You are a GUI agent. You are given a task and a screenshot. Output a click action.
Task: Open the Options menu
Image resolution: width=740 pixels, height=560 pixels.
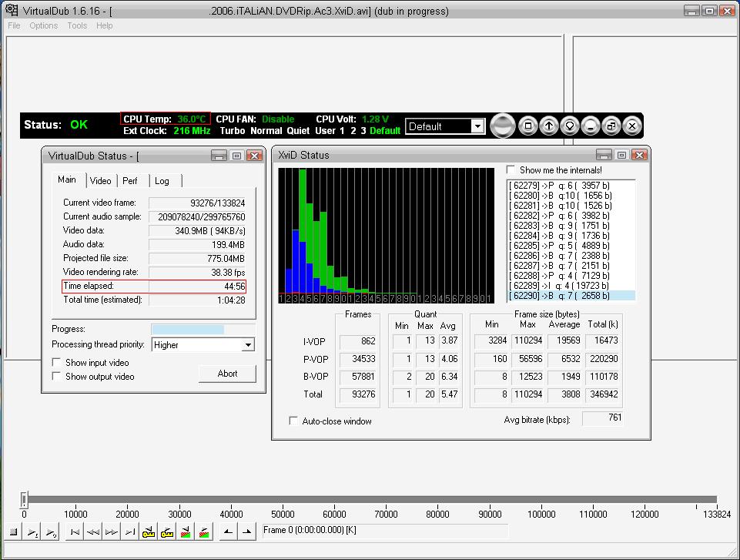coord(43,25)
